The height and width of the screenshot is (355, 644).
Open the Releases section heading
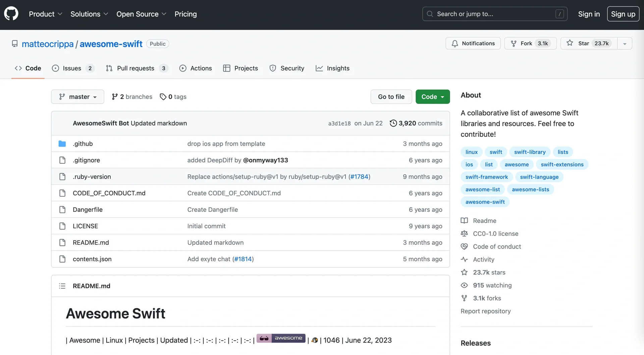coord(475,343)
